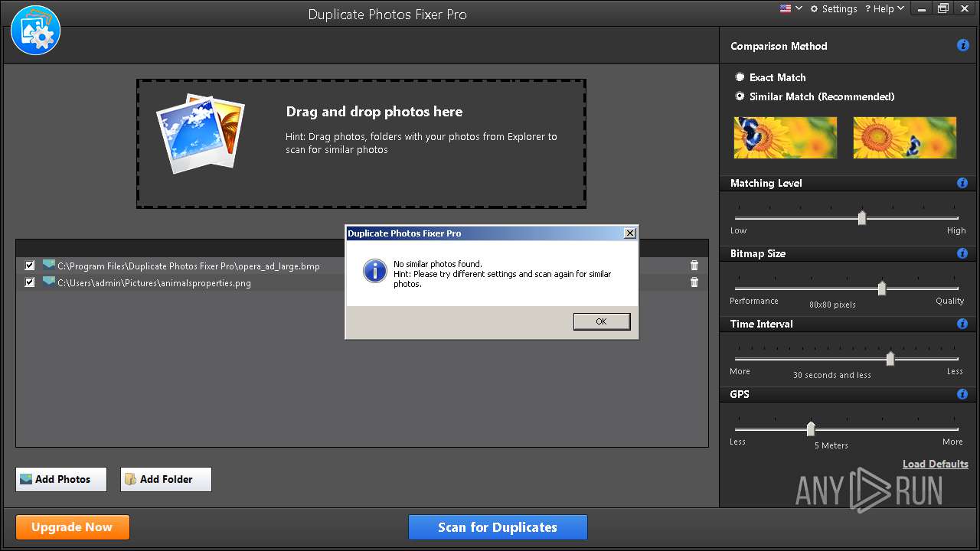
Task: Click the Add Photos button
Action: tap(61, 479)
